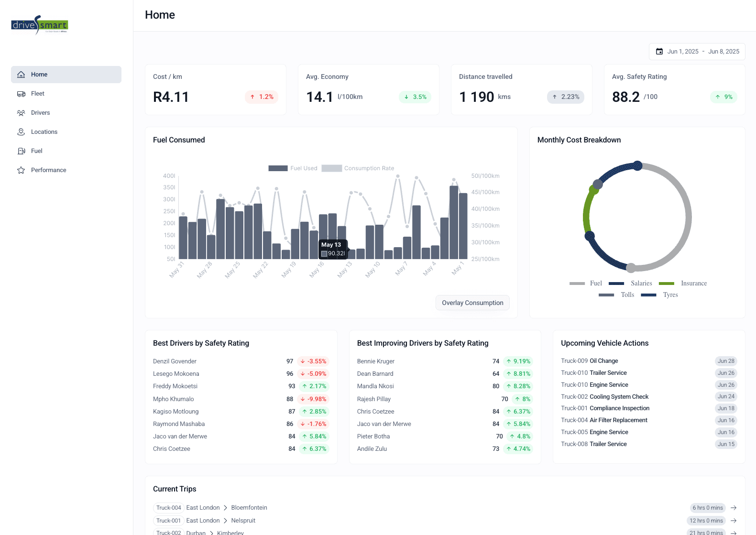Click the Cost / km 1.2% change badge

pyautogui.click(x=262, y=97)
